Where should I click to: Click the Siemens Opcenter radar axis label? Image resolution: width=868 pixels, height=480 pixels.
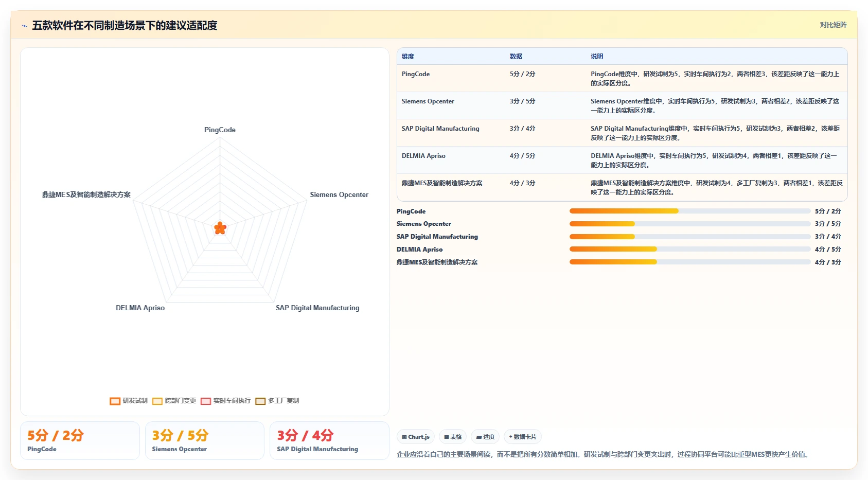(x=339, y=194)
